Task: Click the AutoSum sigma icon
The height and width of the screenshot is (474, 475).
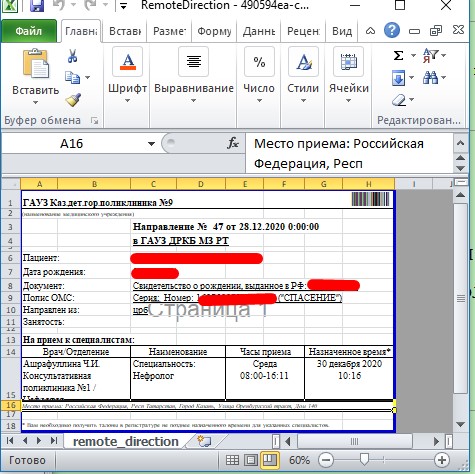Action: click(398, 55)
